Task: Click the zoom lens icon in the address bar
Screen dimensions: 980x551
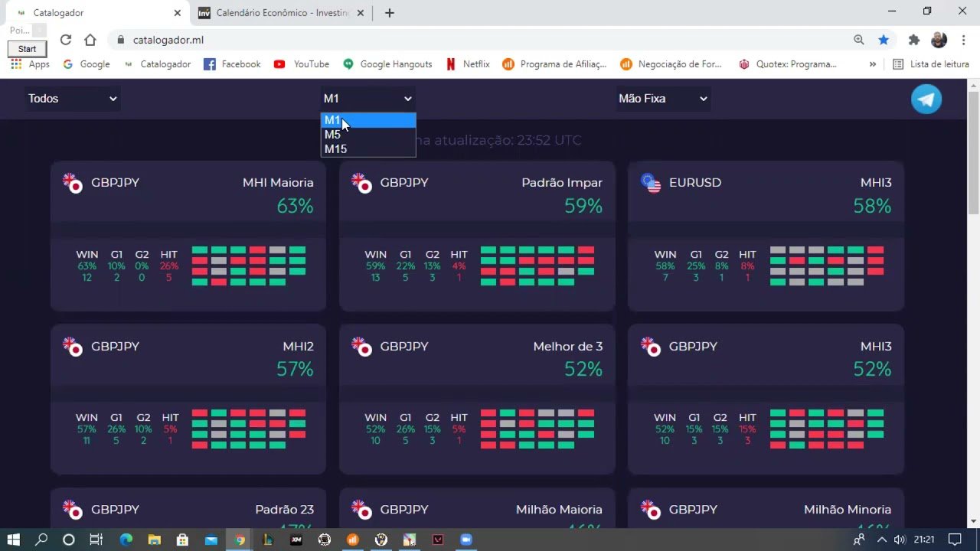Action: point(859,40)
